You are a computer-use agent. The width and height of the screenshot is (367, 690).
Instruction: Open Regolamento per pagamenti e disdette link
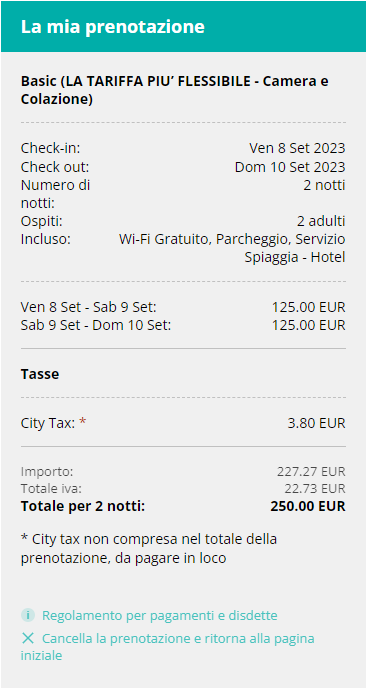coord(160,615)
